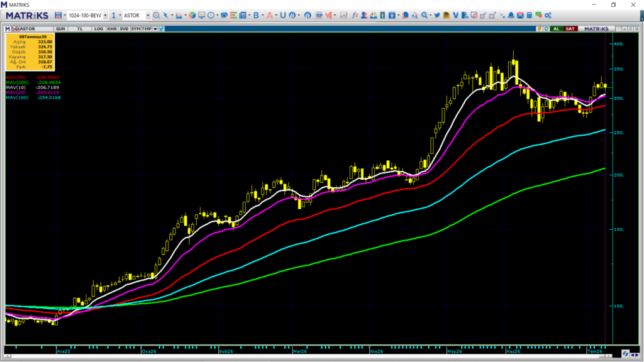Open the Twitter bird icon in main toolbar
644x362 pixels.
437,15
